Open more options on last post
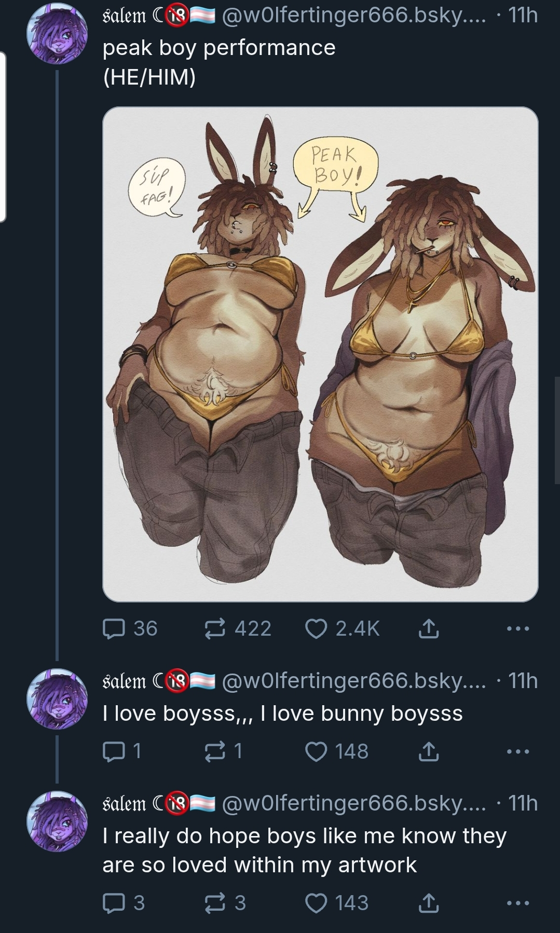This screenshot has height=933, width=560. tap(518, 903)
